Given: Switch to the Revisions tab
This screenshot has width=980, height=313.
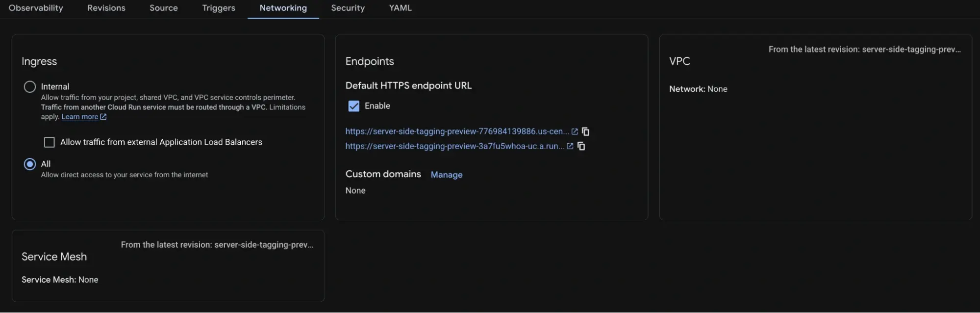Looking at the screenshot, I should [x=106, y=8].
